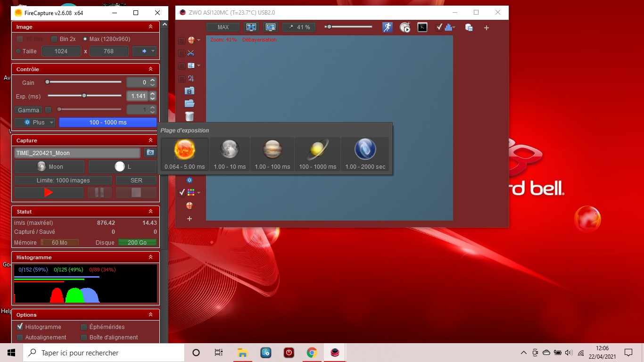Click the reticle crosshair icon at top of sidebar
Viewport: 644px width, 362px height.
click(191, 41)
